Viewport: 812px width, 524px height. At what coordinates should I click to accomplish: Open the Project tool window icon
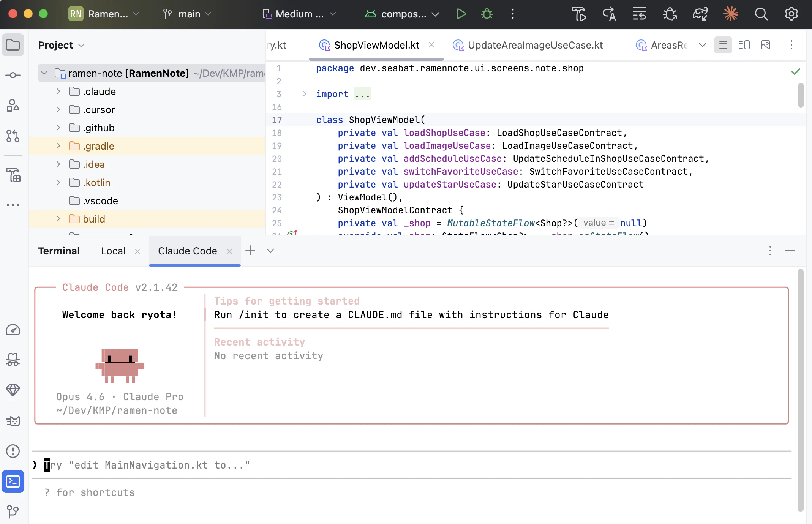coord(13,45)
